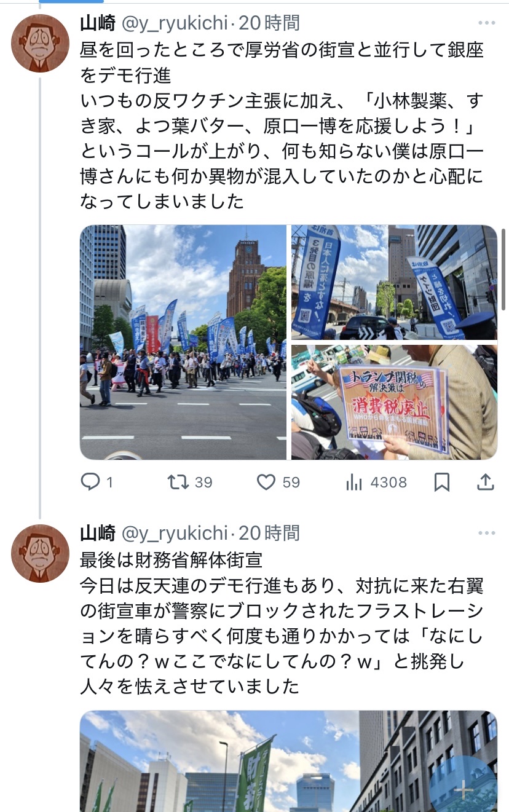Image resolution: width=509 pixels, height=812 pixels.
Task: Open second tweet's three-dot more menu
Action: (x=486, y=532)
